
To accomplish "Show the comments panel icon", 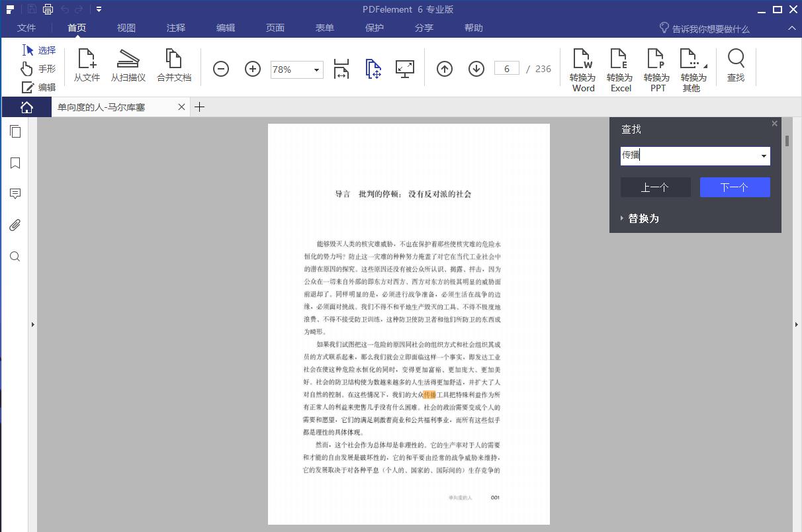I will pyautogui.click(x=15, y=194).
